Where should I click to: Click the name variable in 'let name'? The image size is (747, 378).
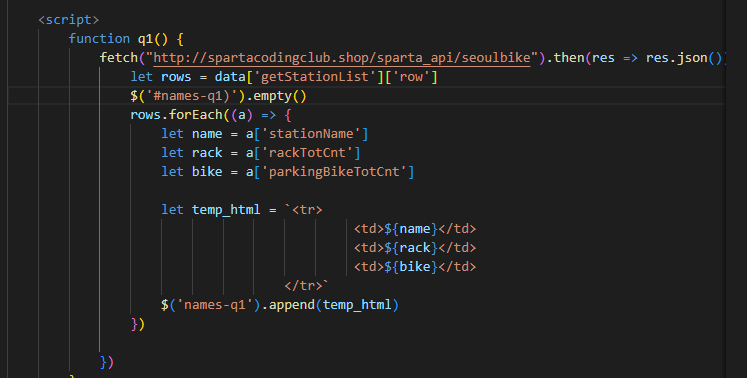click(207, 134)
